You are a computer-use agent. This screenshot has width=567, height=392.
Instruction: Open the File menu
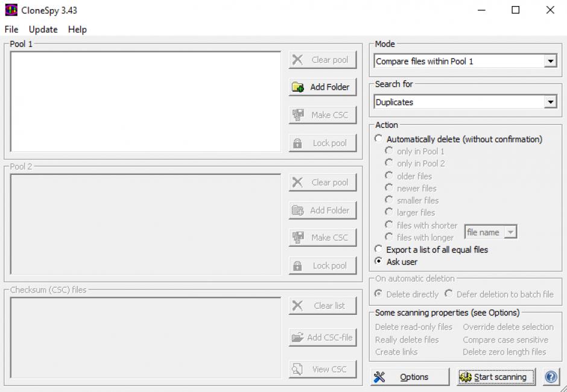(11, 30)
